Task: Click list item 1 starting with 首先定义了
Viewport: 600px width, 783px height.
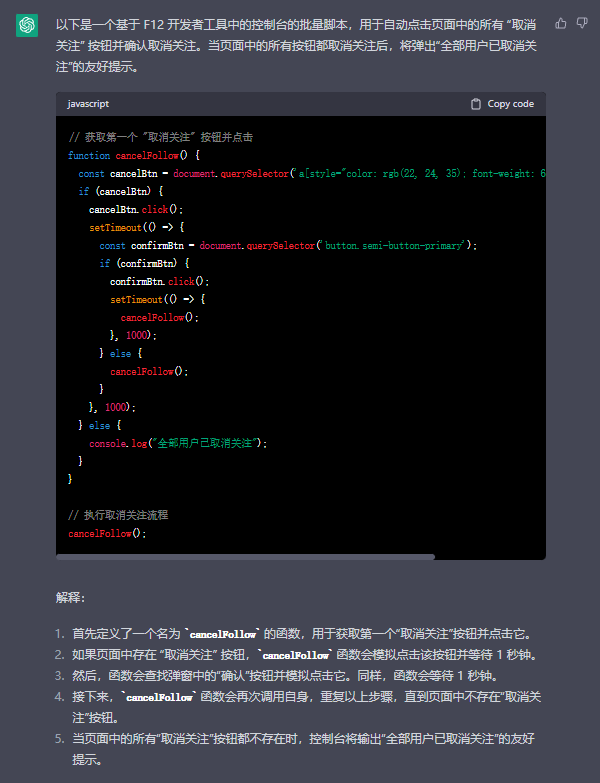Action: [301, 634]
